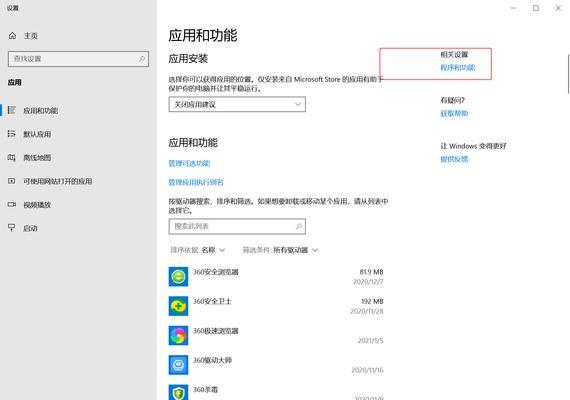Select the 360极速浏览器 list entry name
Image resolution: width=570 pixels, height=400 pixels.
click(x=216, y=331)
